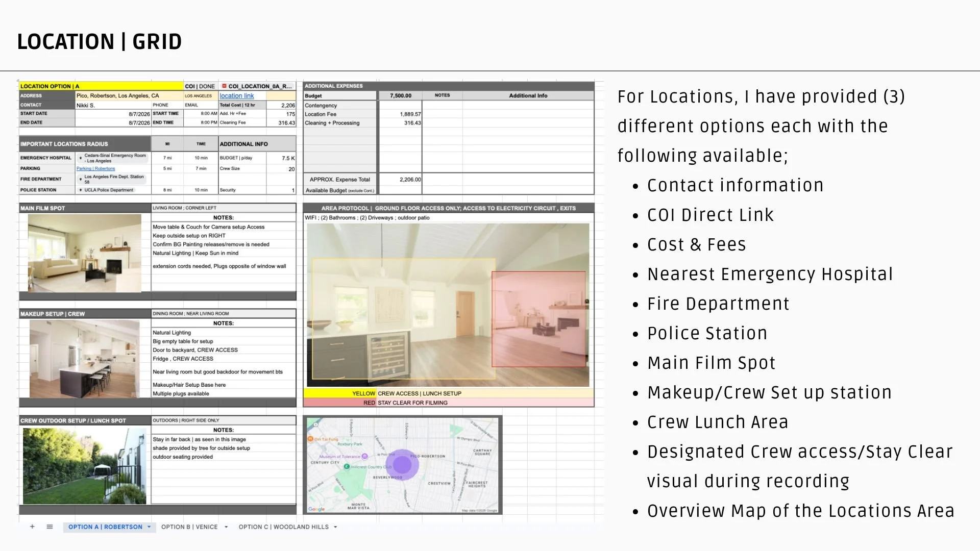Open the location link hyperlink
Screen dimensions: 980x551
(237, 96)
